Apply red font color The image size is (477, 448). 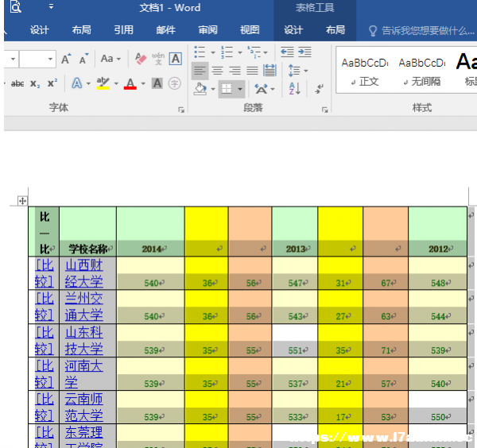pyautogui.click(x=130, y=83)
